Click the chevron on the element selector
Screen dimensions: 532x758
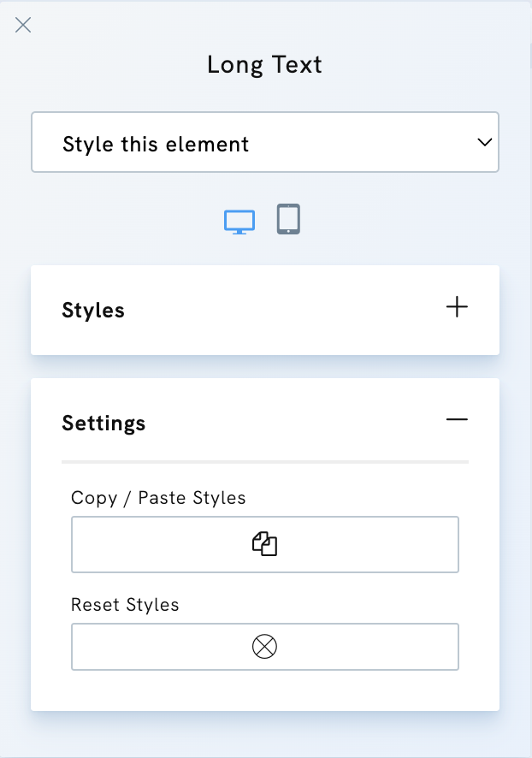pos(484,142)
